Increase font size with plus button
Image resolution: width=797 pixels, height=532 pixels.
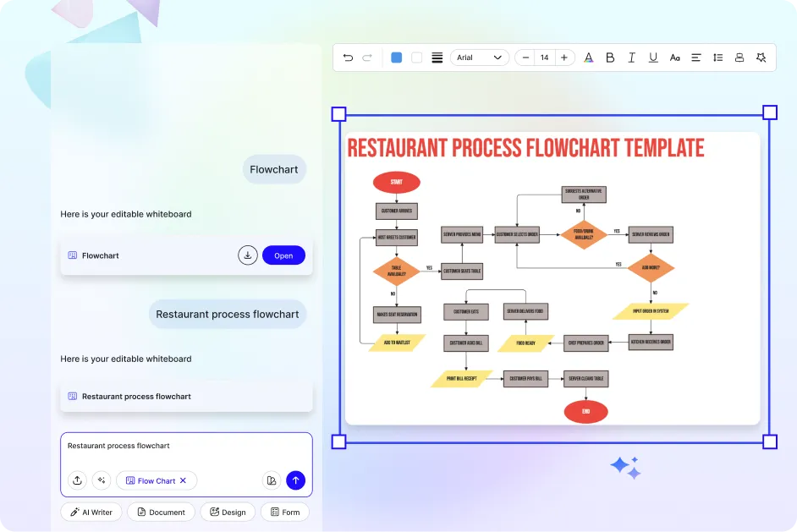click(x=564, y=58)
